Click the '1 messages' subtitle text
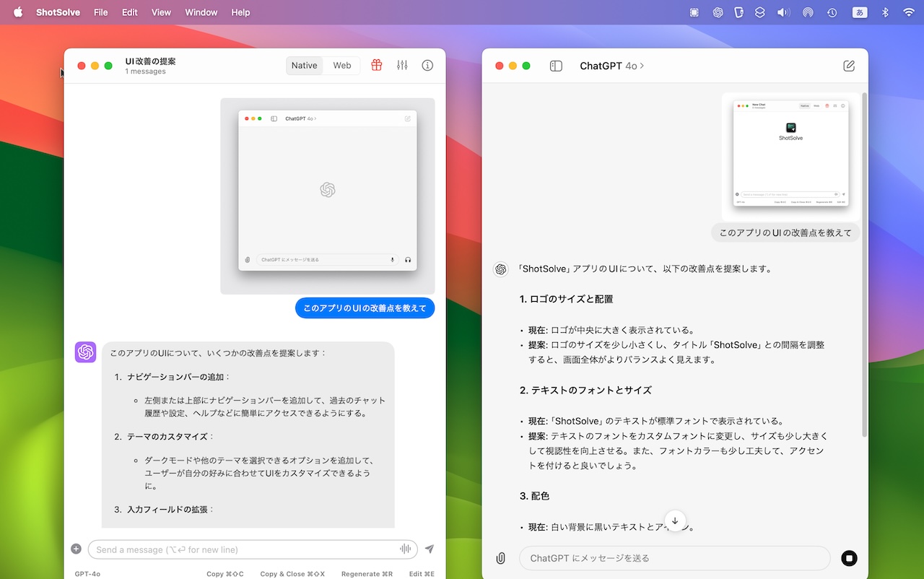 tap(145, 71)
